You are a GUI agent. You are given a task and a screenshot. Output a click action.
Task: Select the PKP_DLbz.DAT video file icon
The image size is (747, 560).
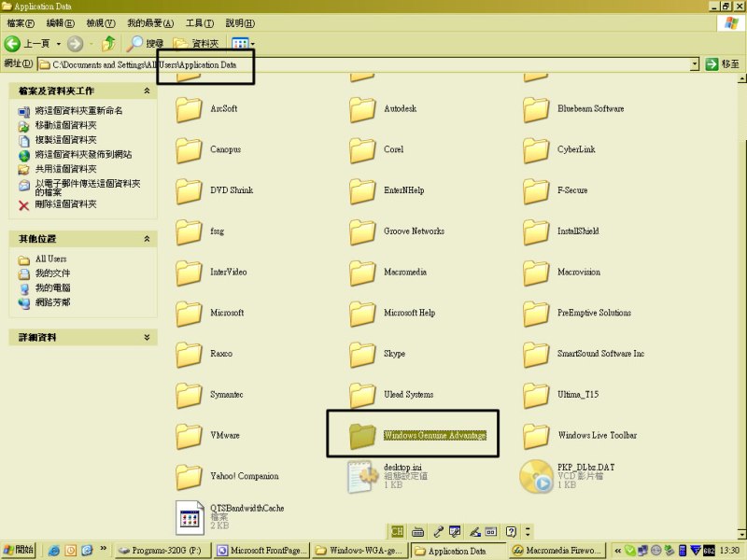click(x=536, y=477)
